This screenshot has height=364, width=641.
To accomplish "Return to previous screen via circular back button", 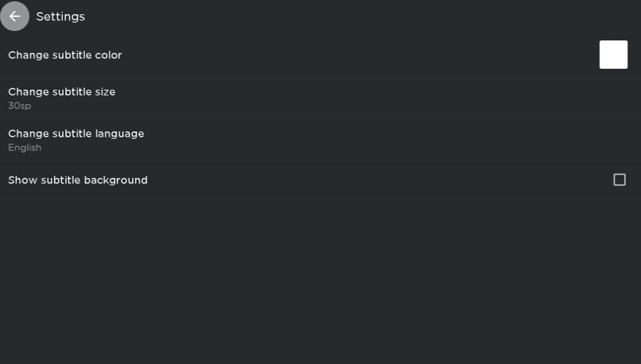I will click(15, 16).
